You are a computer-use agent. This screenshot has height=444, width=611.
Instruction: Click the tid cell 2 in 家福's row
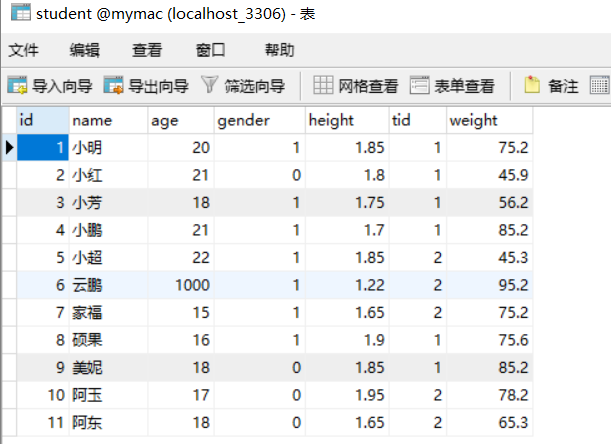pos(418,313)
